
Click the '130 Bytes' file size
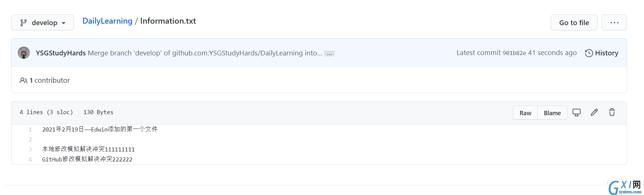click(98, 112)
